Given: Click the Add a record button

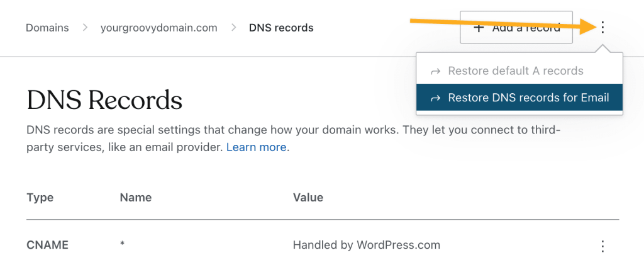Looking at the screenshot, I should coord(516,27).
